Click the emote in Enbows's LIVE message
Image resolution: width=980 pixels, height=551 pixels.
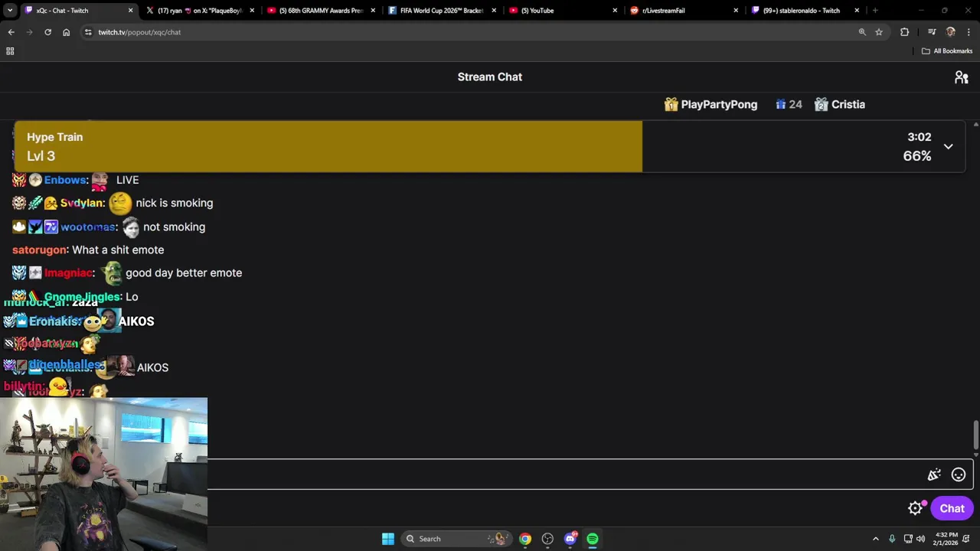100,181
